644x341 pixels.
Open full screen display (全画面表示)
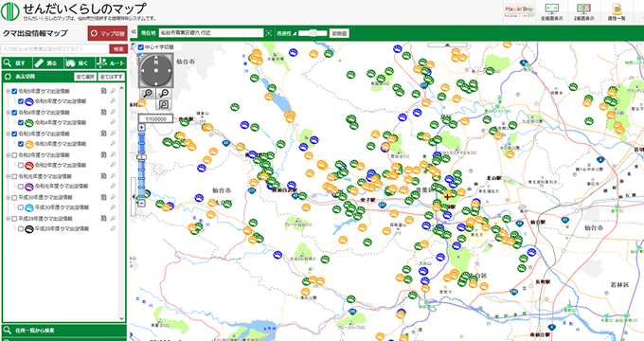click(551, 12)
